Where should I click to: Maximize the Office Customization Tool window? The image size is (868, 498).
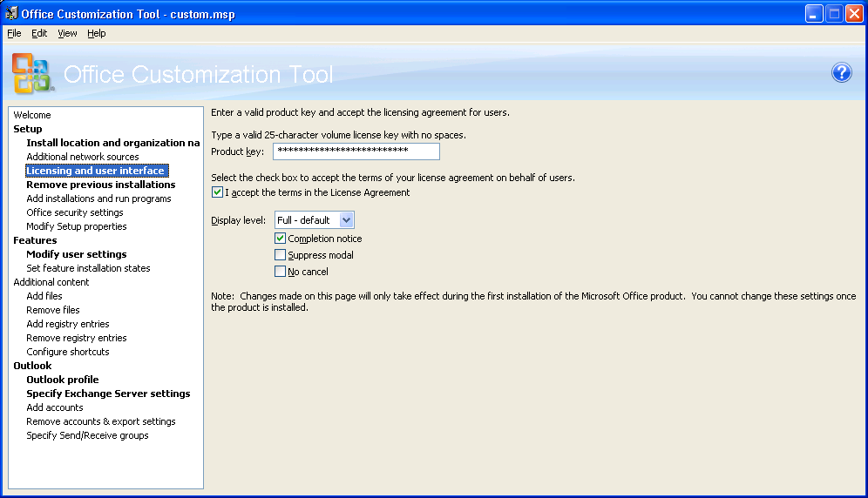(x=834, y=14)
